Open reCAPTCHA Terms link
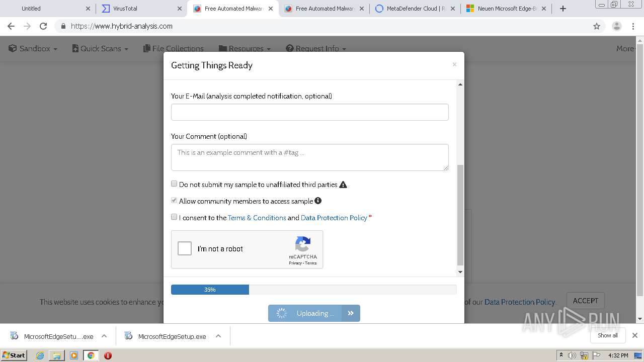 coord(311,263)
